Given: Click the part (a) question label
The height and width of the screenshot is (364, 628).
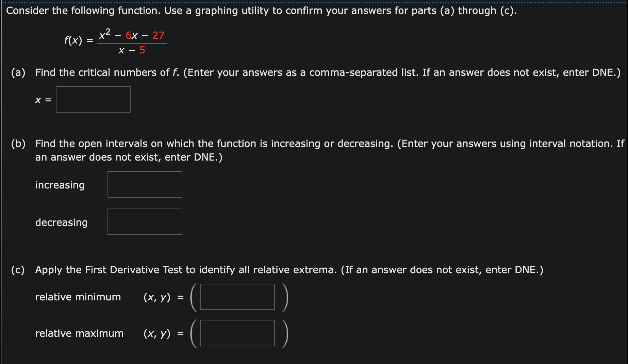Looking at the screenshot, I should coord(18,72).
